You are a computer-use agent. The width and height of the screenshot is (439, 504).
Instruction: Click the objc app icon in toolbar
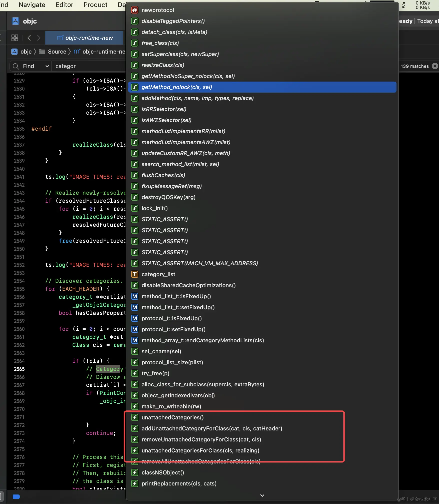[16, 21]
